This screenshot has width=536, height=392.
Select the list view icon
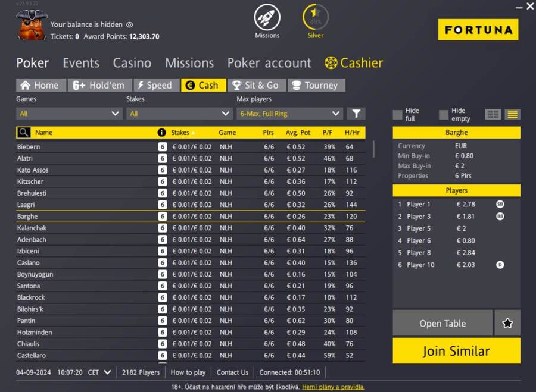point(512,114)
